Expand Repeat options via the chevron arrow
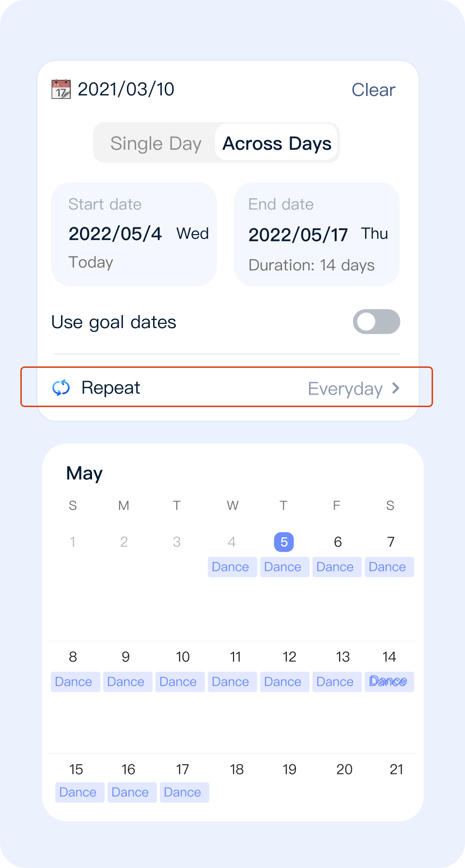Image resolution: width=465 pixels, height=868 pixels. (x=396, y=388)
